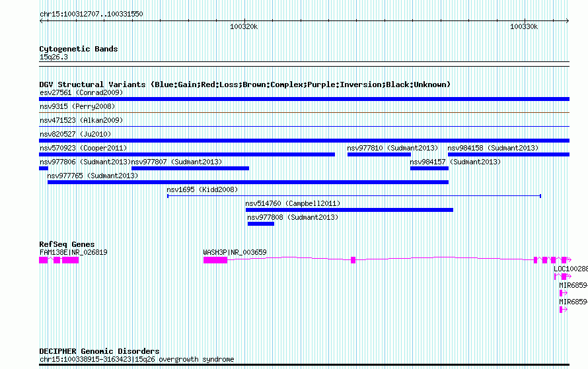Click the blue bar under nsv984157
Image resolution: width=588 pixels, height=369 pixels.
[429, 168]
